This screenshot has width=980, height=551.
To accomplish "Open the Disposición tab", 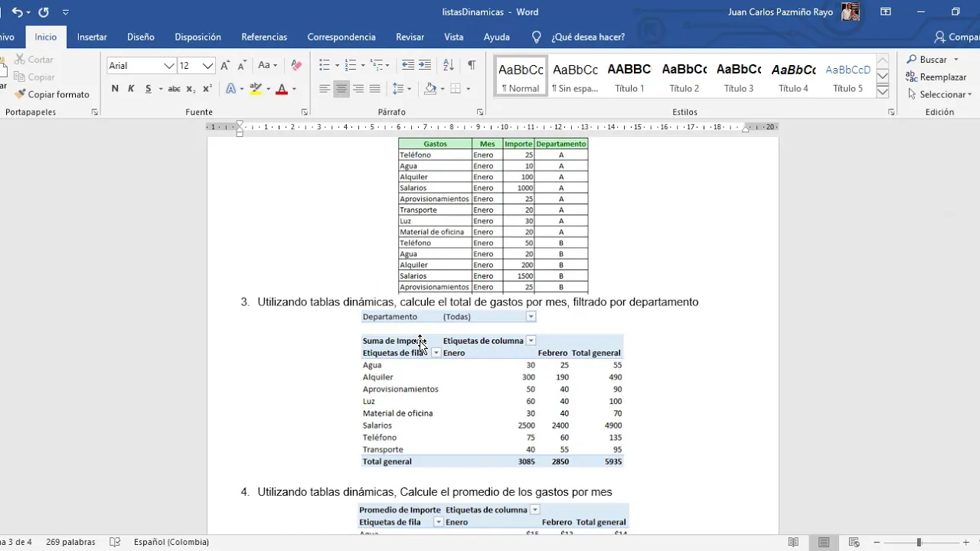I will [x=198, y=37].
